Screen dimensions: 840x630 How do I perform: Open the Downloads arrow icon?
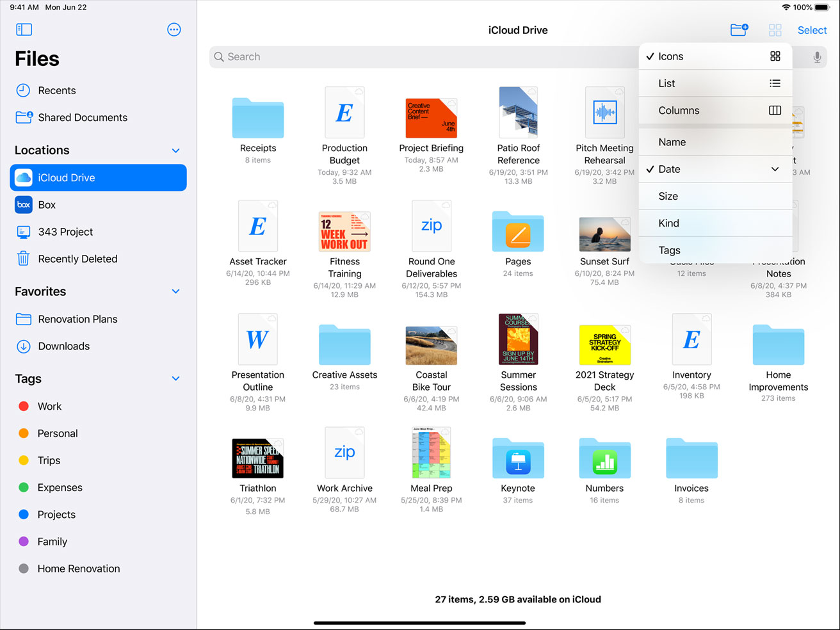click(24, 346)
